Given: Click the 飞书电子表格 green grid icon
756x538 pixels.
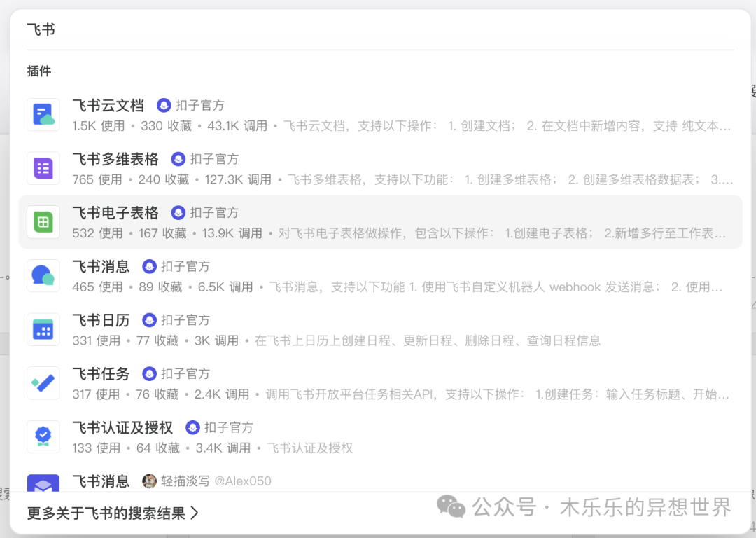Looking at the screenshot, I should [43, 222].
